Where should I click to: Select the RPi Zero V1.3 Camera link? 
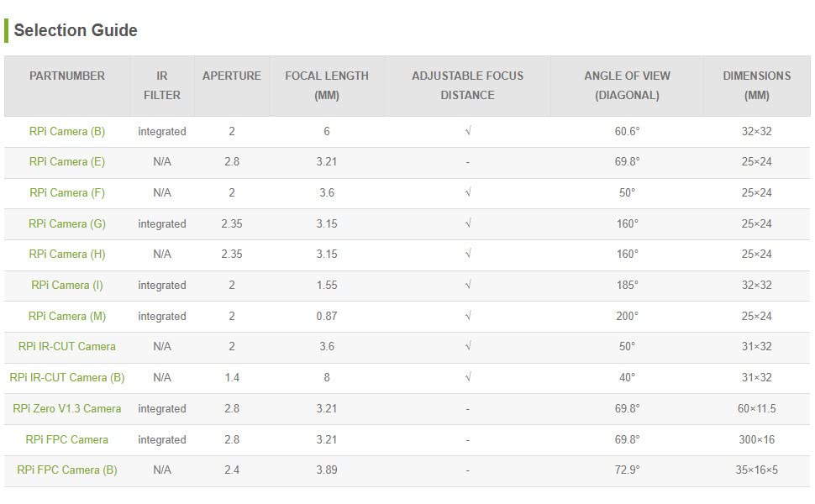click(x=67, y=408)
